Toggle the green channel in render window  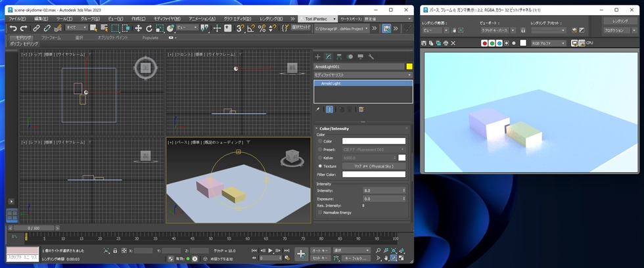click(492, 43)
